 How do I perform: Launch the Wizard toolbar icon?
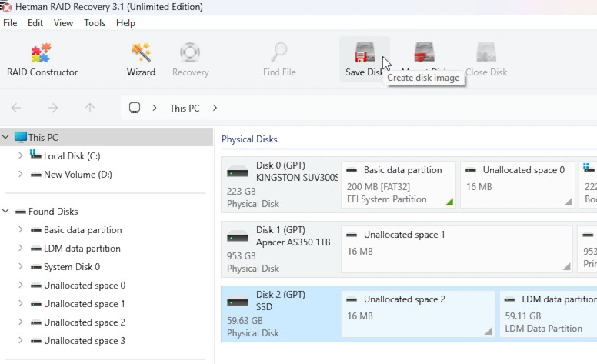(x=141, y=60)
